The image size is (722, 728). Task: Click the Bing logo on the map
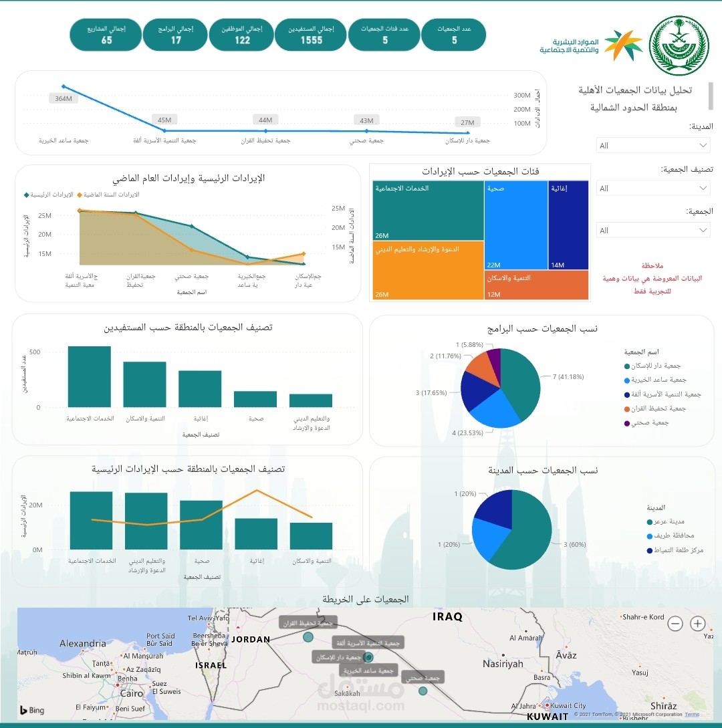pyautogui.click(x=32, y=710)
